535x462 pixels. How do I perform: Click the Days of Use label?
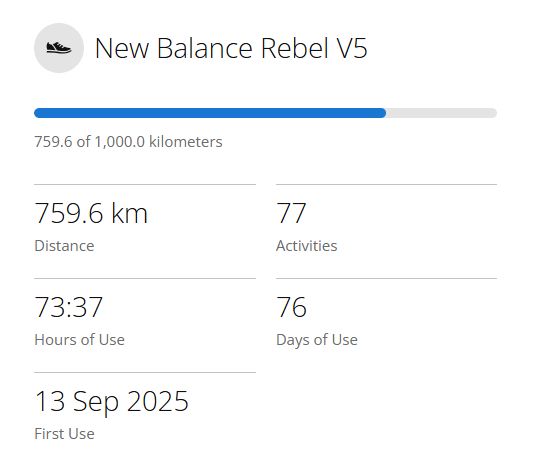click(317, 340)
